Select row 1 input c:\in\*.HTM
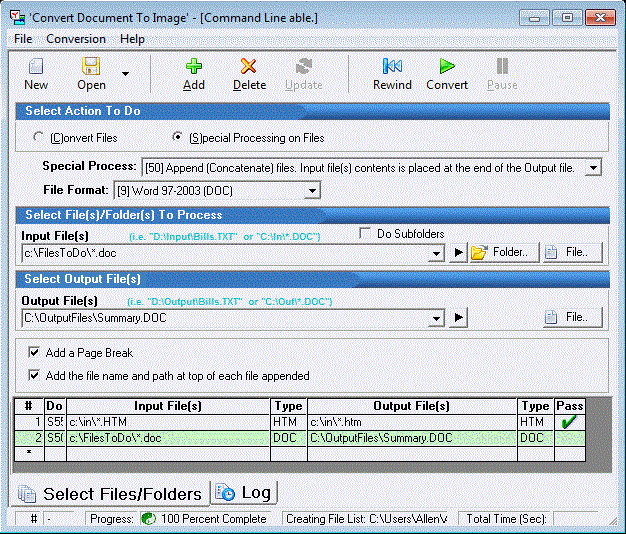The height and width of the screenshot is (534, 626). 168,422
